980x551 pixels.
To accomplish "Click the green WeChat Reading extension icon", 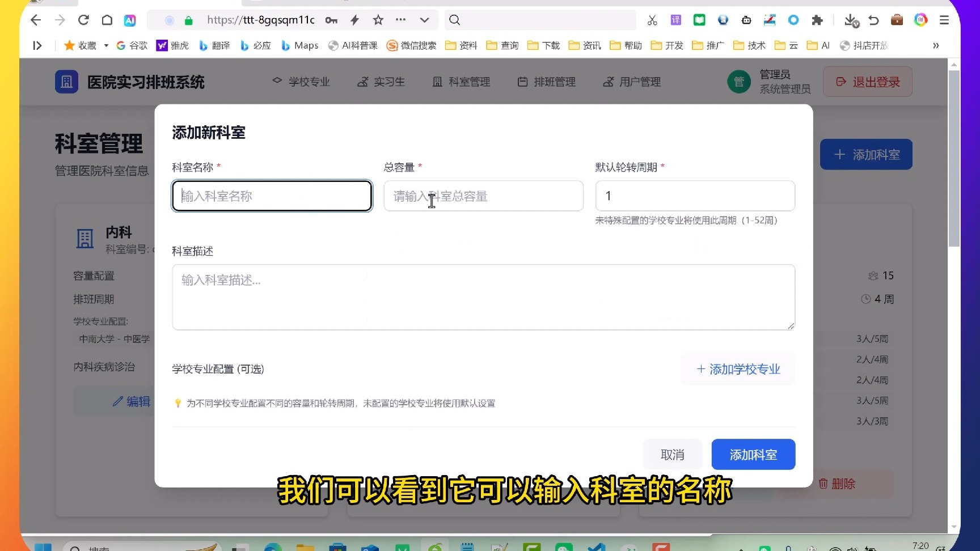I will (x=699, y=20).
